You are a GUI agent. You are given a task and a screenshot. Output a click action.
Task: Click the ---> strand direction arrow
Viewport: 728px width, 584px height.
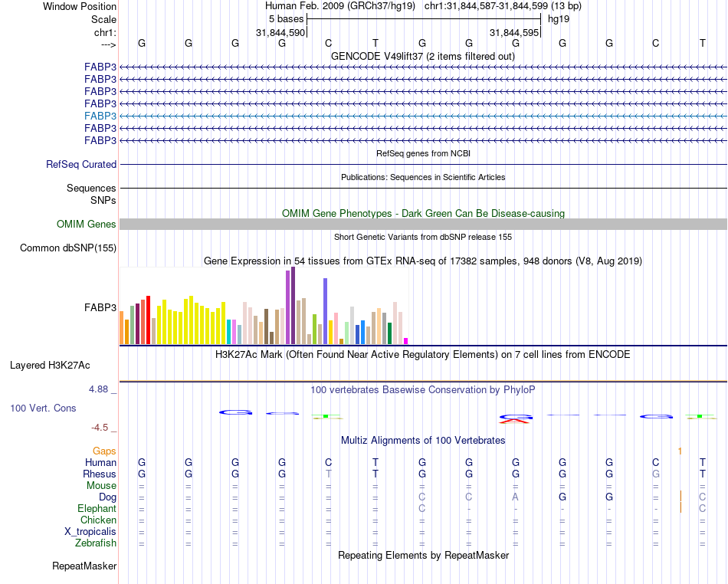point(109,44)
